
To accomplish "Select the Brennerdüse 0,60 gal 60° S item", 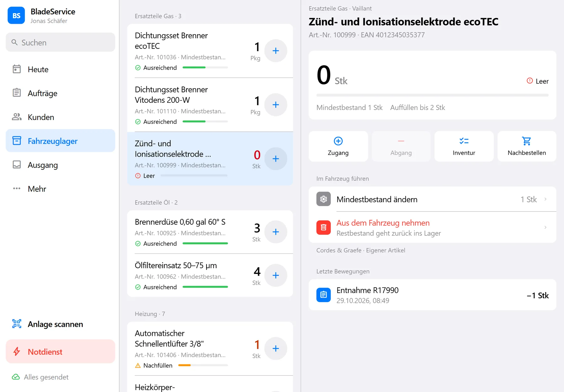I will click(x=210, y=232).
